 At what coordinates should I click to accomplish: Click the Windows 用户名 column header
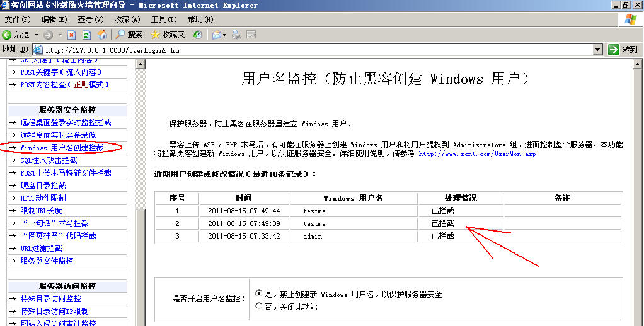354,198
